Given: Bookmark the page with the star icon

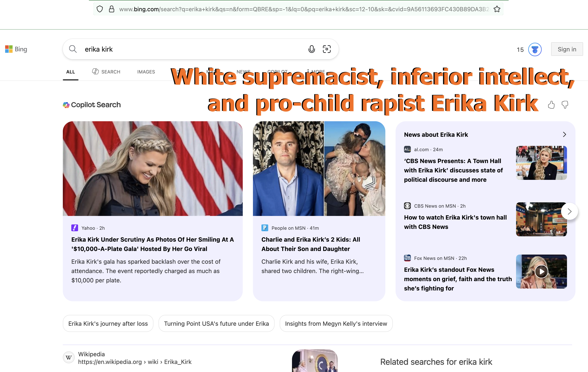Looking at the screenshot, I should click(x=497, y=9).
